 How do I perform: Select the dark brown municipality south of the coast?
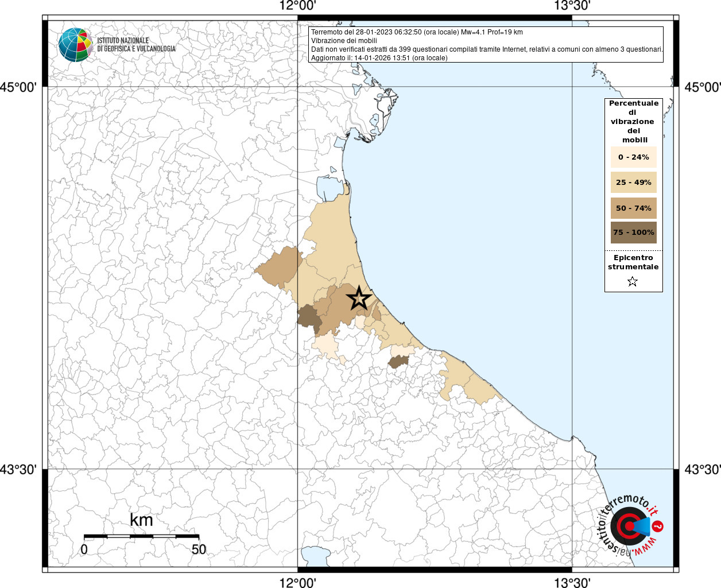pyautogui.click(x=398, y=362)
